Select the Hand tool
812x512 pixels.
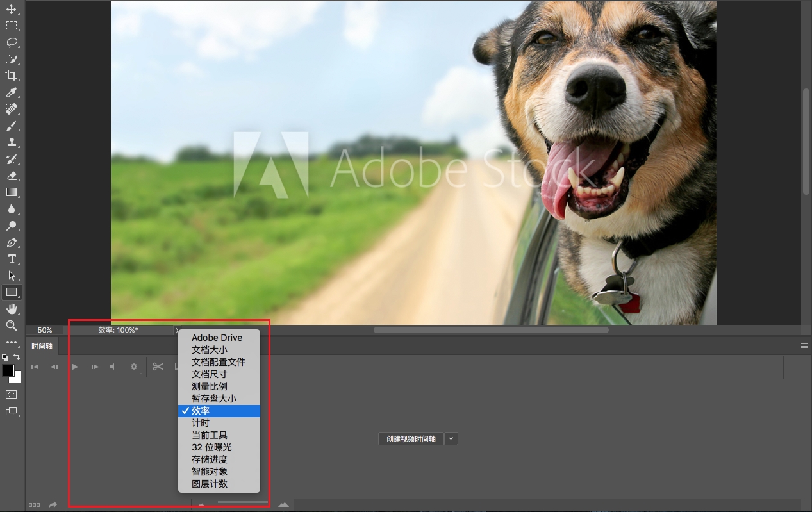pyautogui.click(x=12, y=309)
